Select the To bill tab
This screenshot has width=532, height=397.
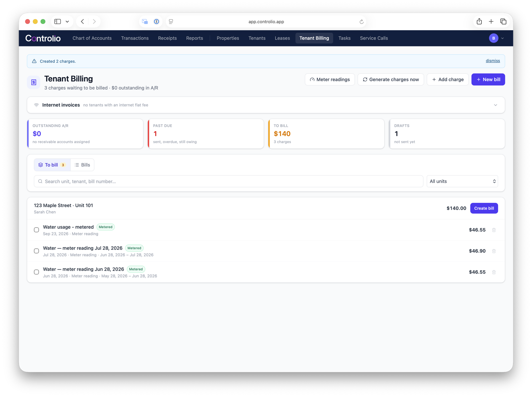click(52, 165)
